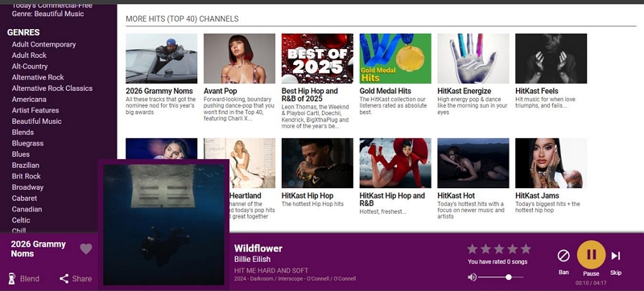This screenshot has height=291, width=644.
Task: Rate the song one star
Action: pos(473,248)
